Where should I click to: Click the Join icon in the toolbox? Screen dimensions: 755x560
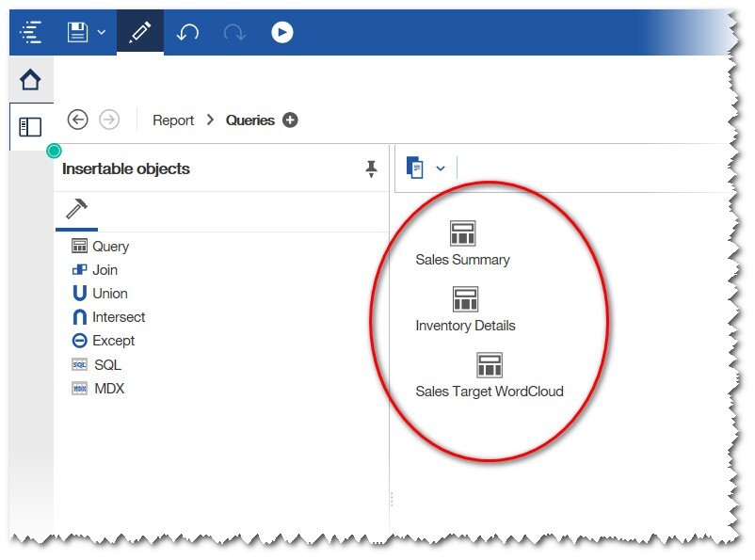(x=79, y=270)
